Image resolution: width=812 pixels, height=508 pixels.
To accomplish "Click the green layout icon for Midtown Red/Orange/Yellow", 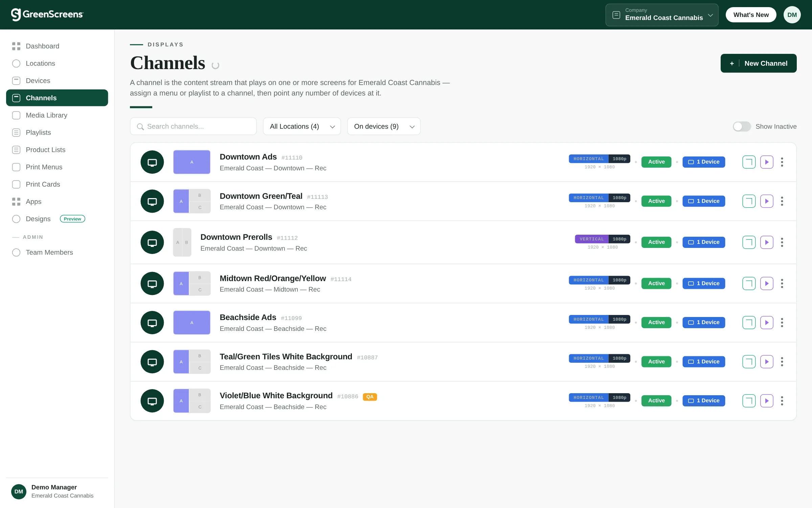I will tap(749, 283).
